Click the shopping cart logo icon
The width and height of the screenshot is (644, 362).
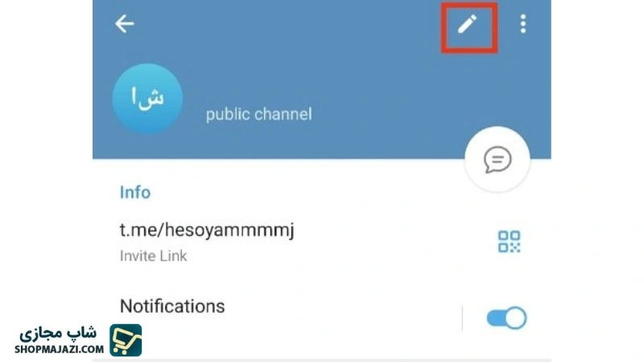[126, 339]
